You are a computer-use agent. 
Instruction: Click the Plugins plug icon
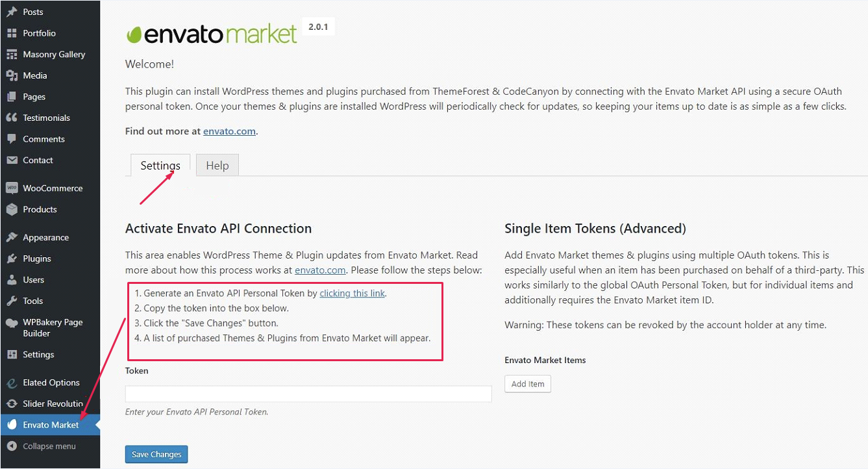(12, 259)
